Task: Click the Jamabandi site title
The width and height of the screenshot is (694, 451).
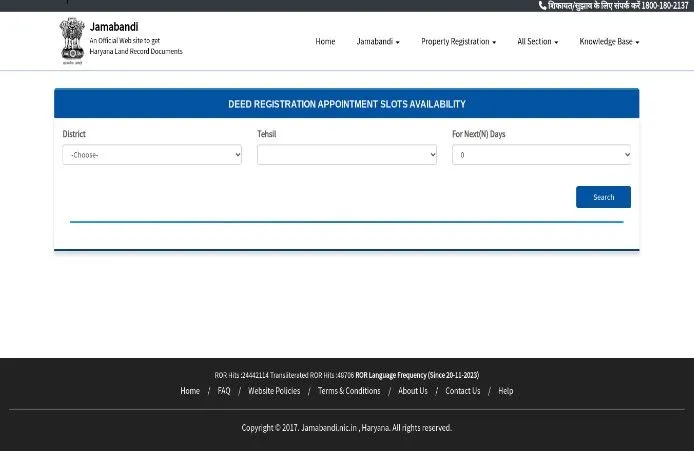Action: point(114,27)
